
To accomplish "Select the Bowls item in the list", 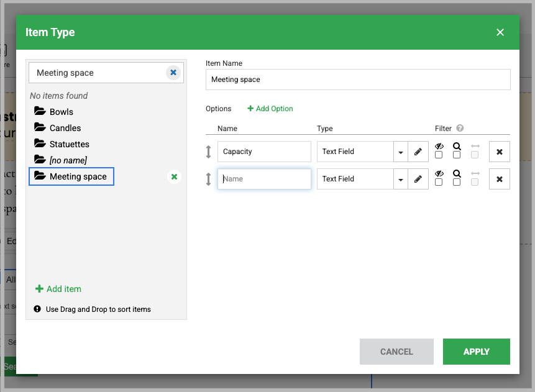I will tap(61, 112).
